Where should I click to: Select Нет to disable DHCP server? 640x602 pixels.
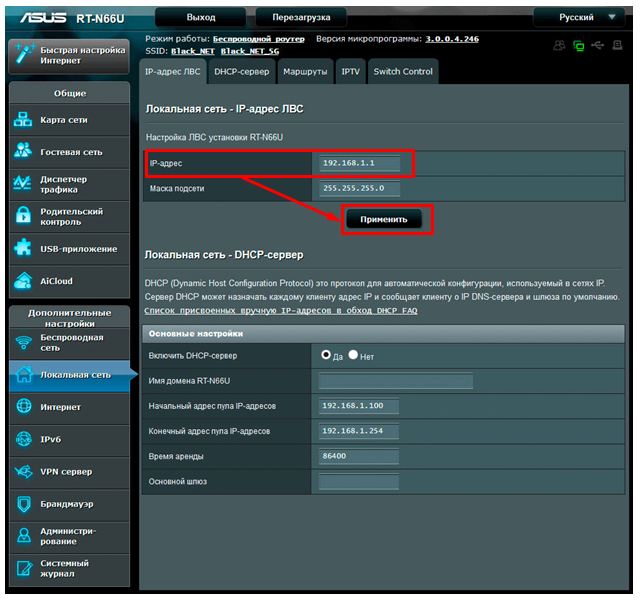(353, 355)
